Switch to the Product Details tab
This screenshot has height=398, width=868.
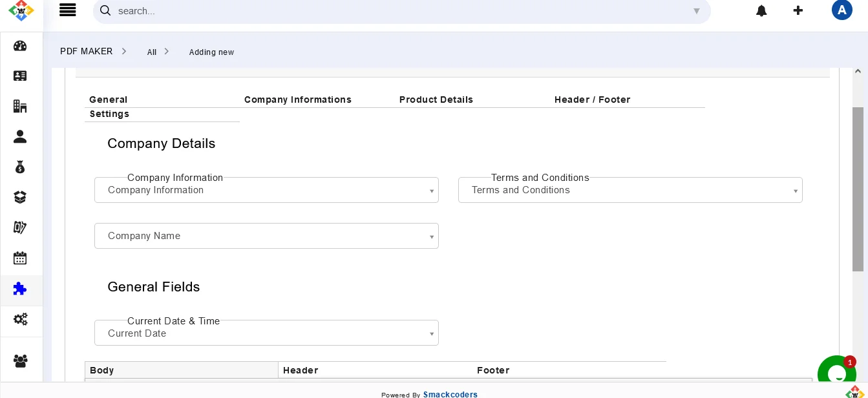[x=436, y=99]
